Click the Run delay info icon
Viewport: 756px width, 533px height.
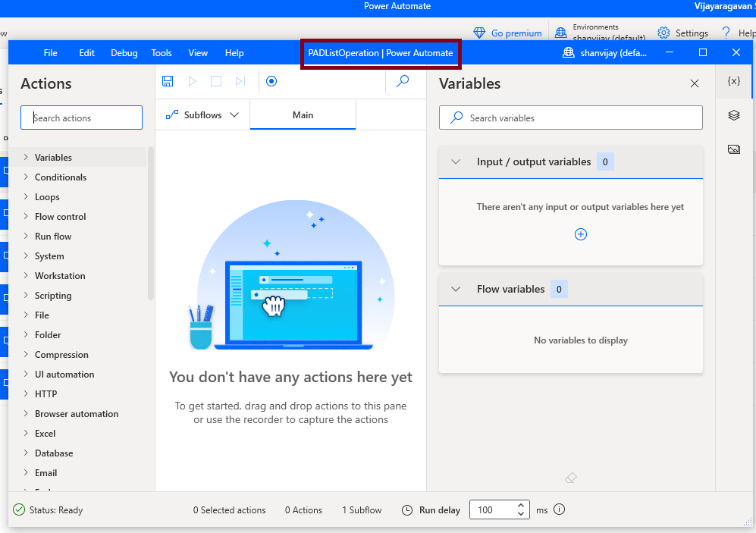(x=560, y=509)
